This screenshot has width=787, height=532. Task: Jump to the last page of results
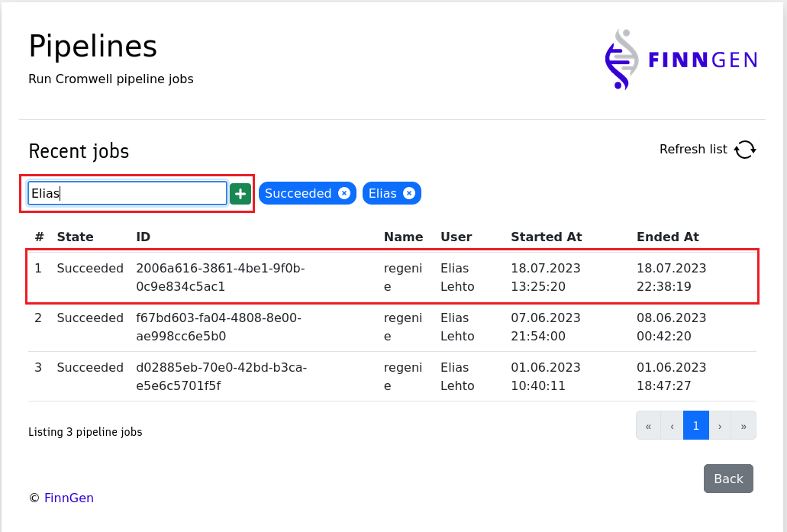tap(743, 426)
